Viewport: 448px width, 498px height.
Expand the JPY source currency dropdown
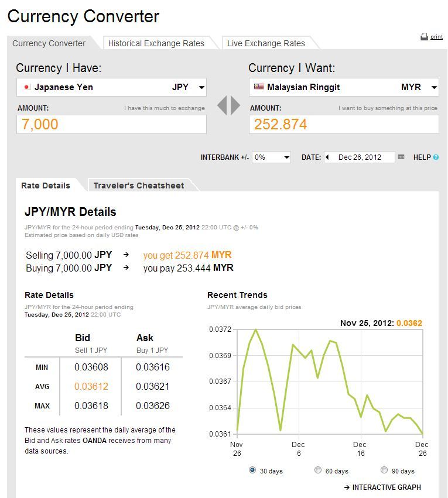(201, 88)
